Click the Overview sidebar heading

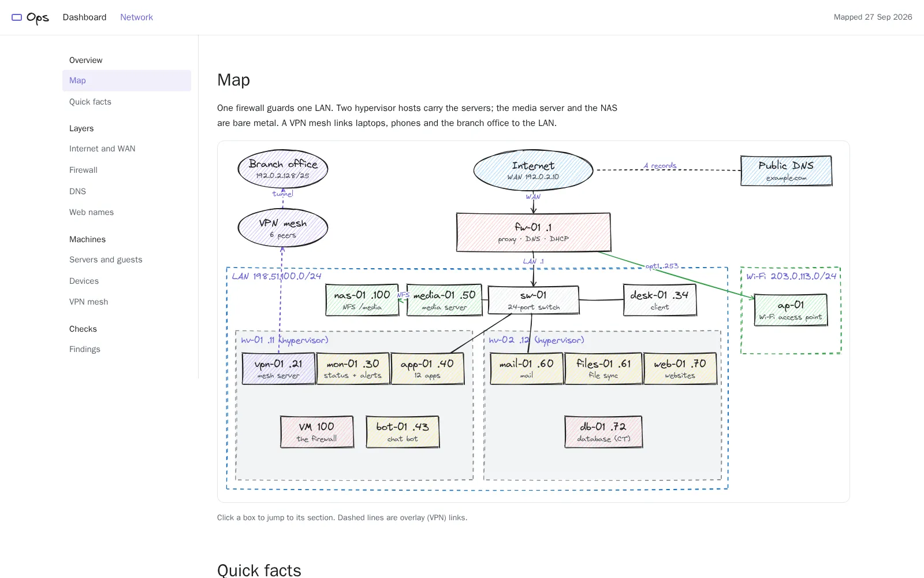pyautogui.click(x=85, y=60)
